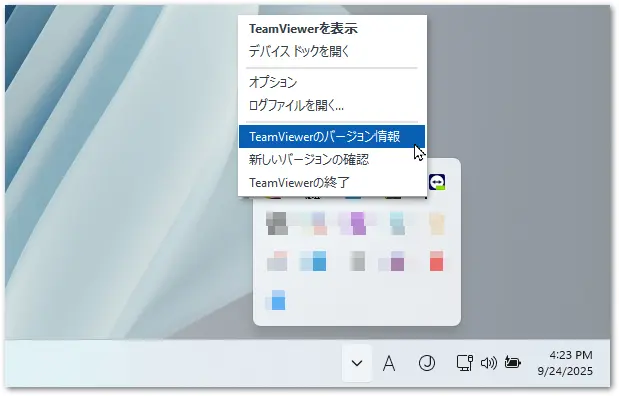
Task: Choose 'デバイス ドックを開く' from context menu
Action: 332,51
